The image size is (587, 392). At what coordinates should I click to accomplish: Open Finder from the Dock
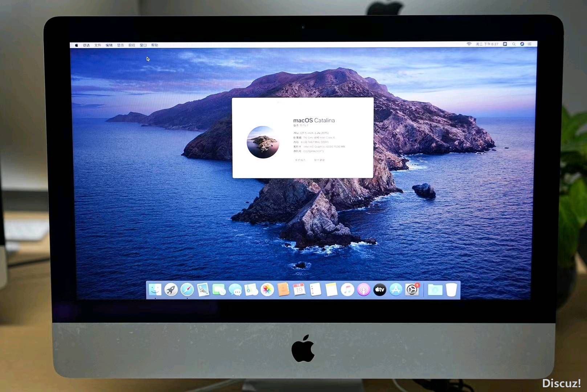tap(155, 290)
